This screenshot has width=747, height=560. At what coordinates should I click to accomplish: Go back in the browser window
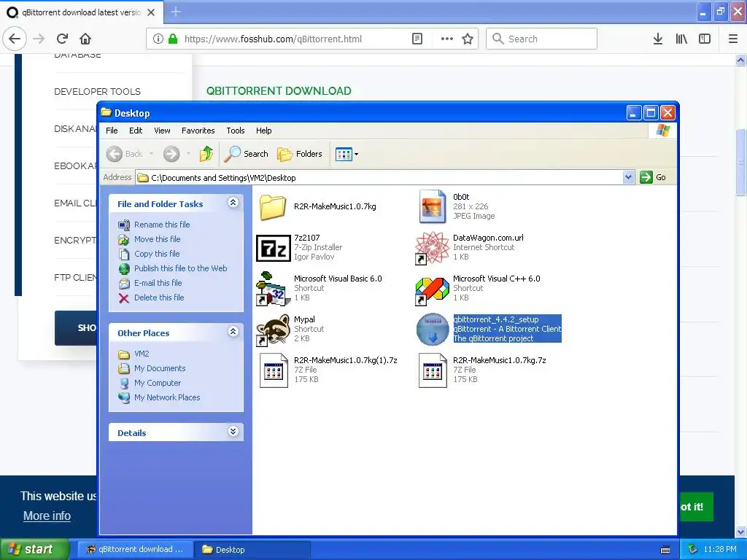pos(15,39)
